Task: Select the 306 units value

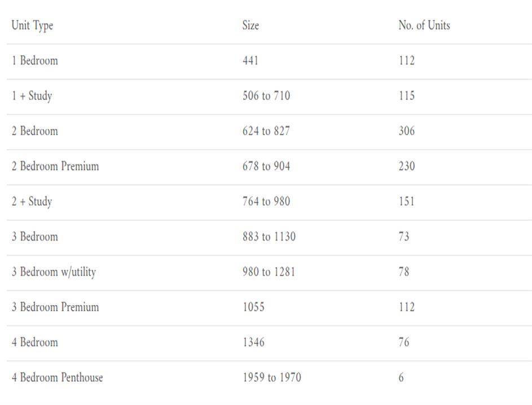Action: point(406,131)
